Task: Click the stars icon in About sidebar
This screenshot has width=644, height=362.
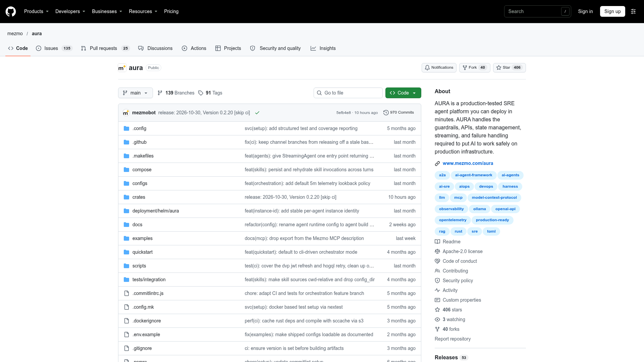Action: (x=437, y=310)
